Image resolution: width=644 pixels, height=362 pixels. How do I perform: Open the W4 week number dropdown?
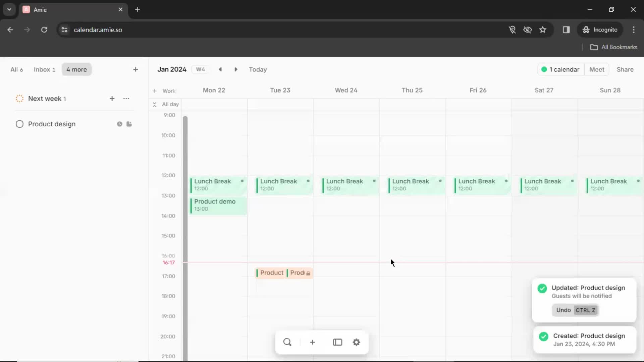pos(200,69)
